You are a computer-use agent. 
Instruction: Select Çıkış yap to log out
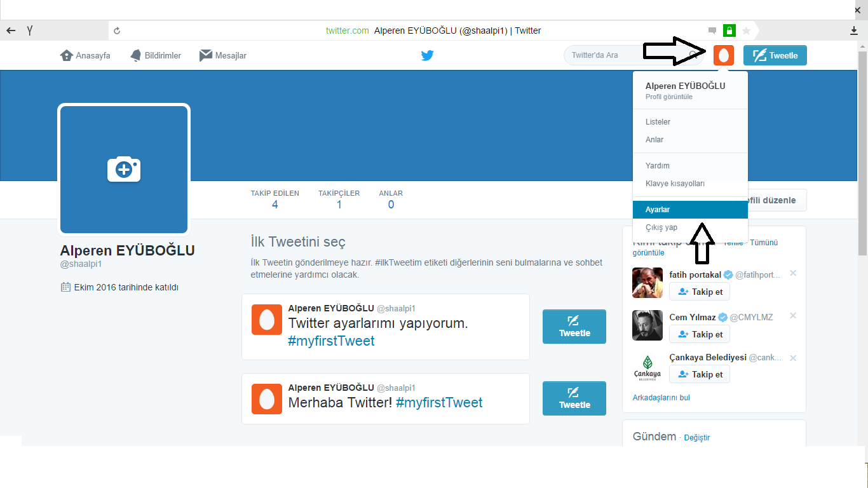(690, 227)
